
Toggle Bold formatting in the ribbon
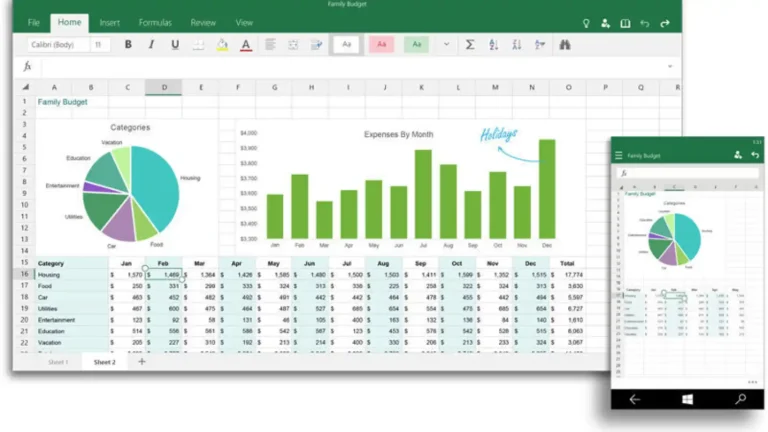pyautogui.click(x=128, y=45)
